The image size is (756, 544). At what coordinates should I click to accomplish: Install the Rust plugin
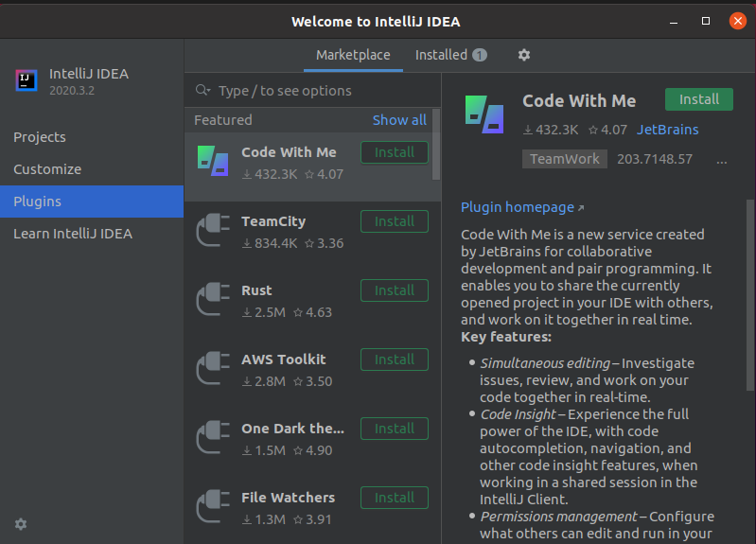[395, 290]
